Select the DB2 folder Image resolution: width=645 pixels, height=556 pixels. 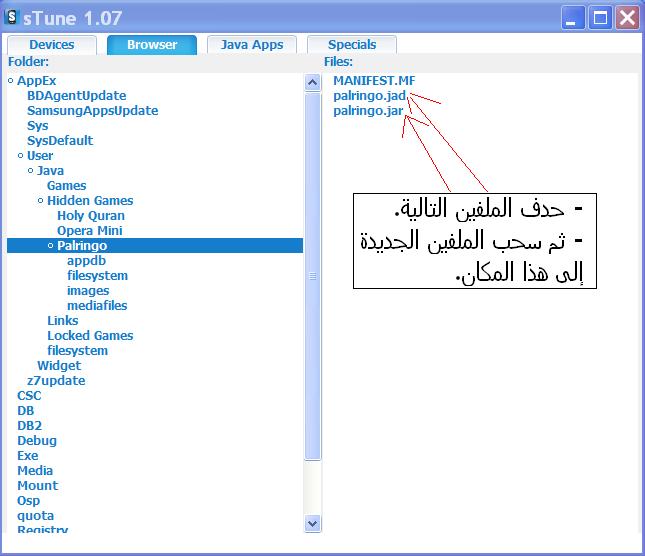(x=30, y=426)
